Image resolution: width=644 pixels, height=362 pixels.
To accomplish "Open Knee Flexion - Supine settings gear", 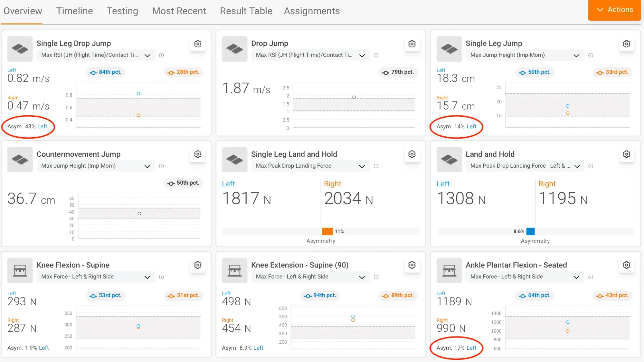I will pyautogui.click(x=198, y=265).
